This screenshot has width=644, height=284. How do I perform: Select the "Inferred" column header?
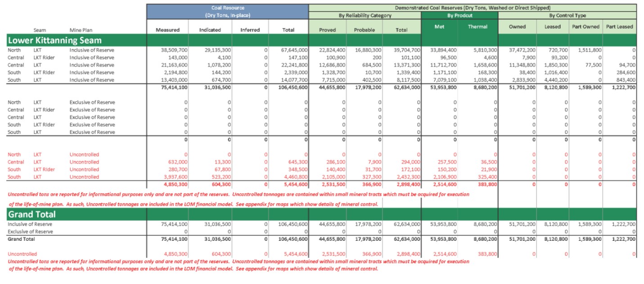click(x=250, y=30)
